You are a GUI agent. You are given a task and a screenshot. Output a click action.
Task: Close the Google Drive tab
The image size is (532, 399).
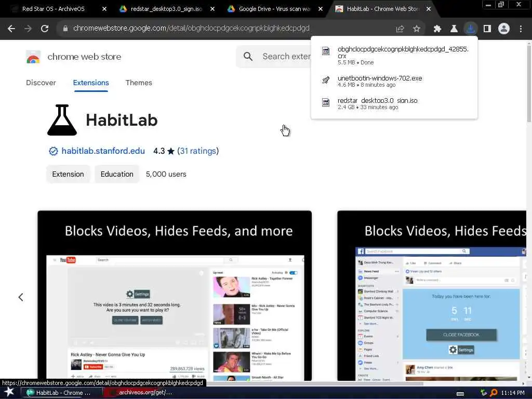click(x=320, y=9)
